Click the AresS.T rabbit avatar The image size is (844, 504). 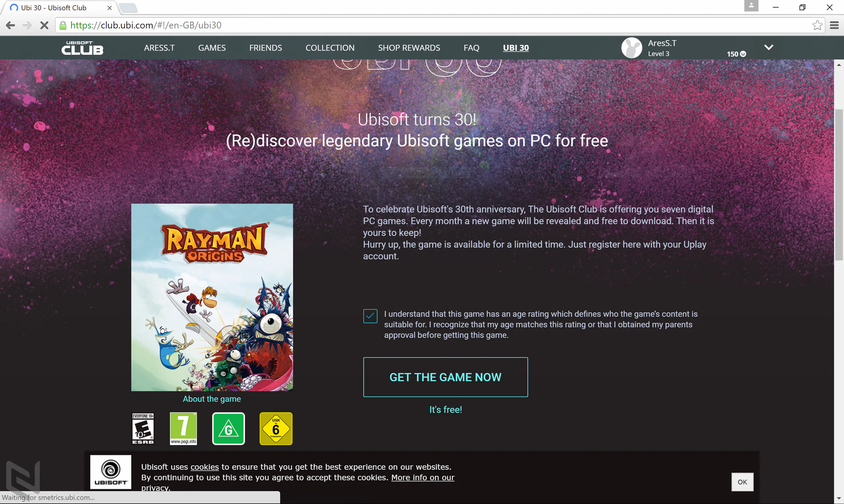coord(631,47)
